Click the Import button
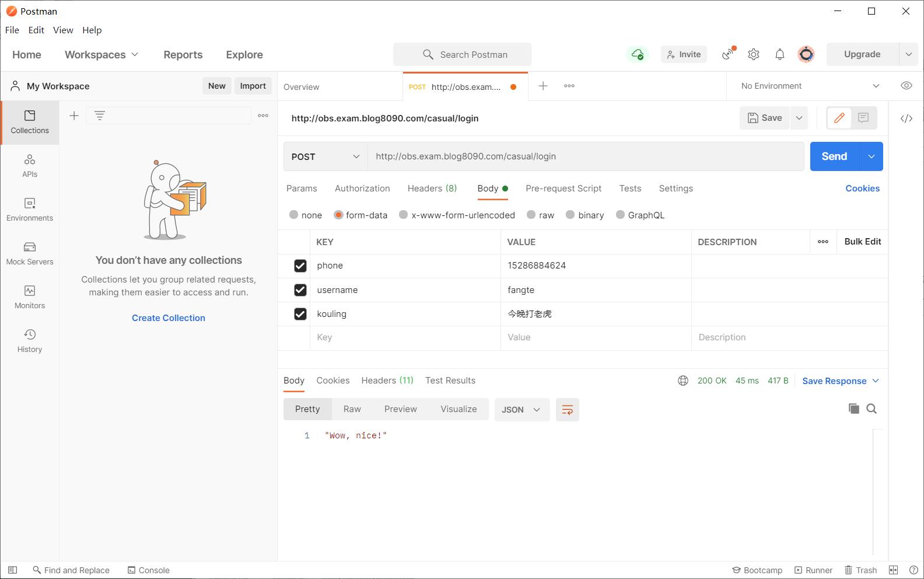The height and width of the screenshot is (579, 924). coord(253,86)
